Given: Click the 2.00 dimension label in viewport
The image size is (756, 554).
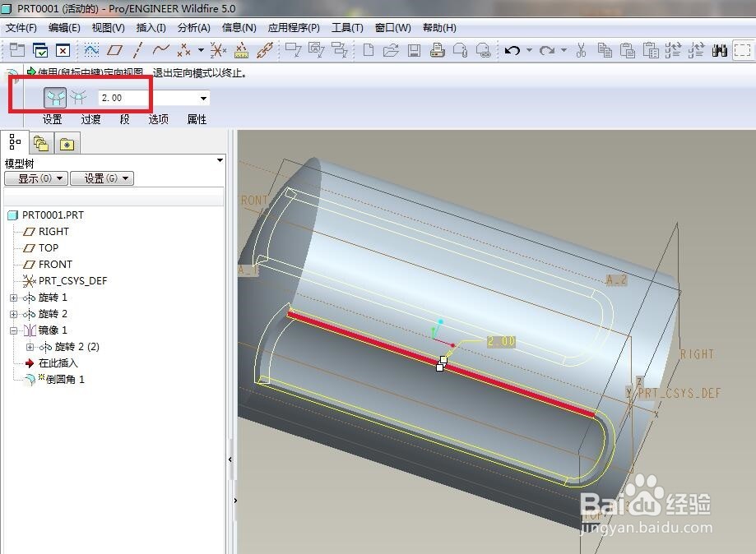Looking at the screenshot, I should (x=501, y=341).
